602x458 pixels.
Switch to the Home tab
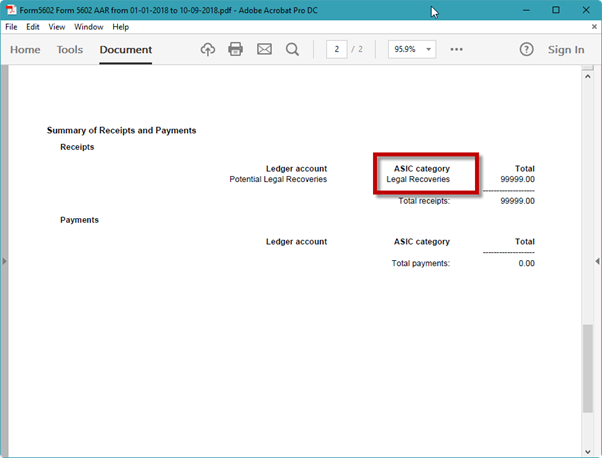25,50
